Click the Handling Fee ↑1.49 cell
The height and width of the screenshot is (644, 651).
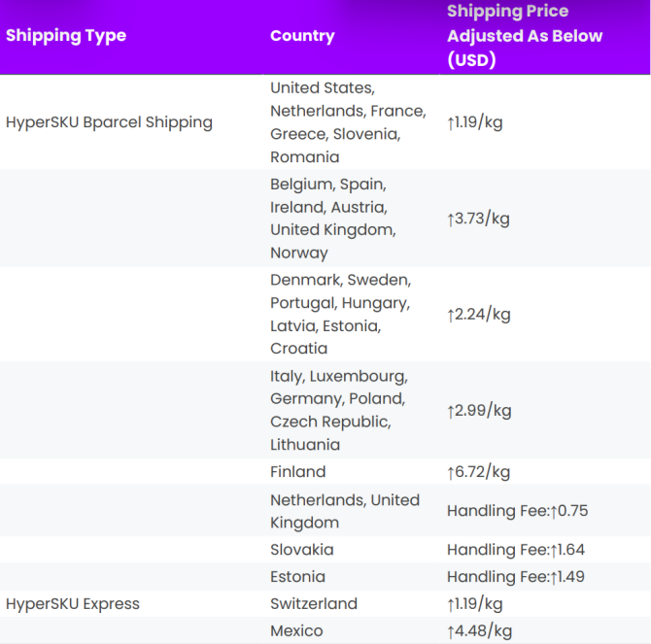[515, 577]
